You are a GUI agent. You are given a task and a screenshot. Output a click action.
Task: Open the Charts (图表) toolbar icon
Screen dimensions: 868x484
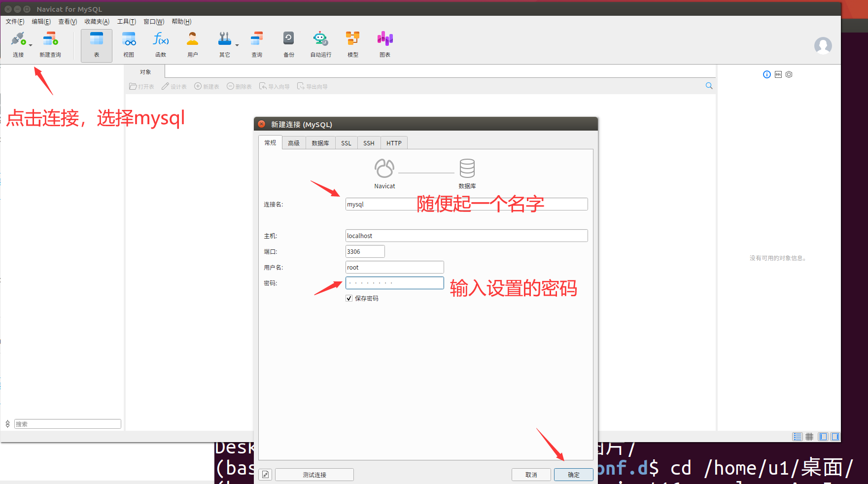coord(385,44)
